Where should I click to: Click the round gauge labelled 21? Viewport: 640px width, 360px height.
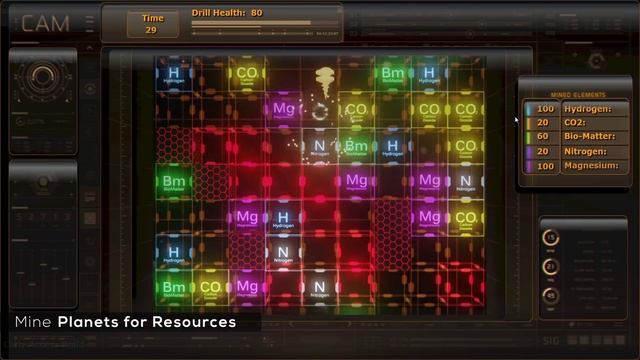coord(551,267)
